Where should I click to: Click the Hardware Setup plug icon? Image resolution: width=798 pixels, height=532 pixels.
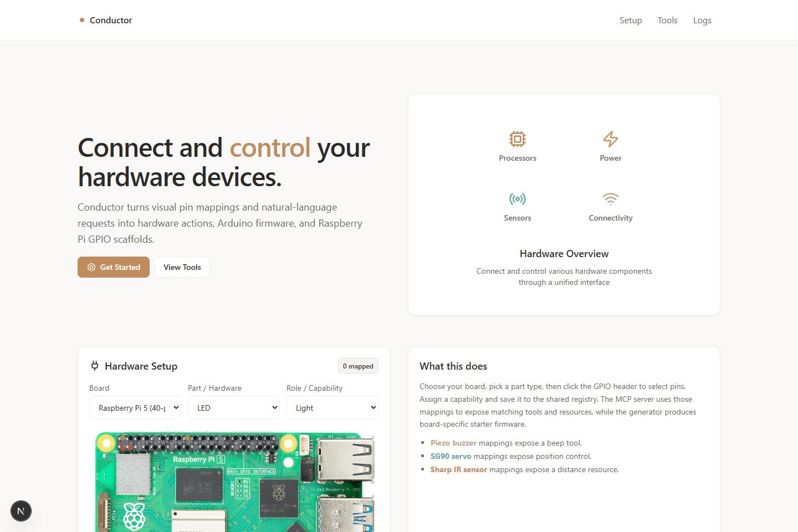[x=95, y=366]
